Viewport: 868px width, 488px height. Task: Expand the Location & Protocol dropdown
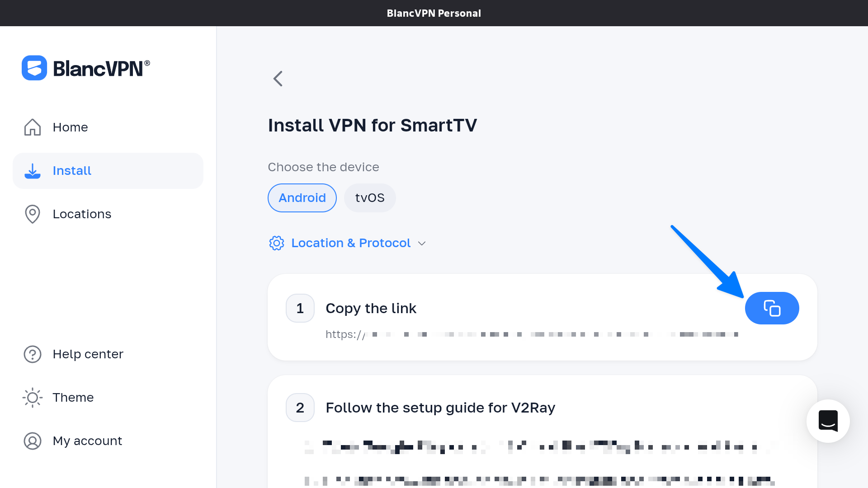(351, 243)
